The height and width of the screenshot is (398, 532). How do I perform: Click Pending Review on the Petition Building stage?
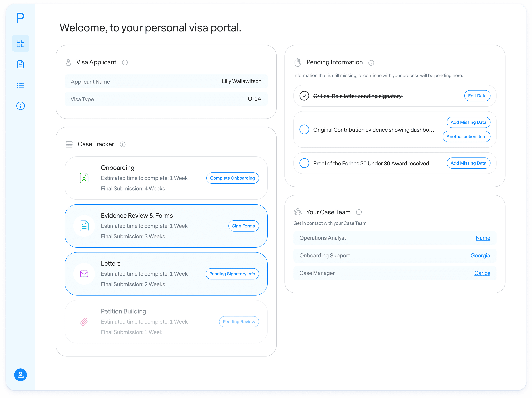[239, 321]
